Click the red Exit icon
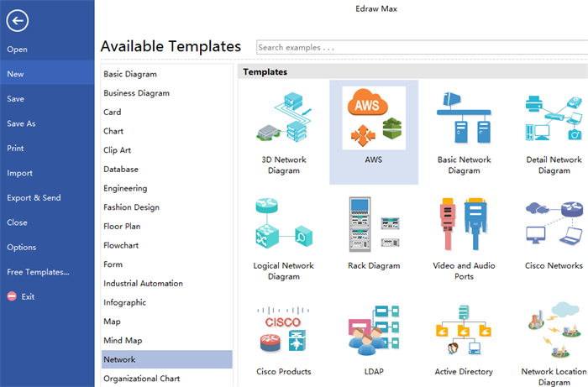This screenshot has width=588, height=387. click(x=12, y=296)
